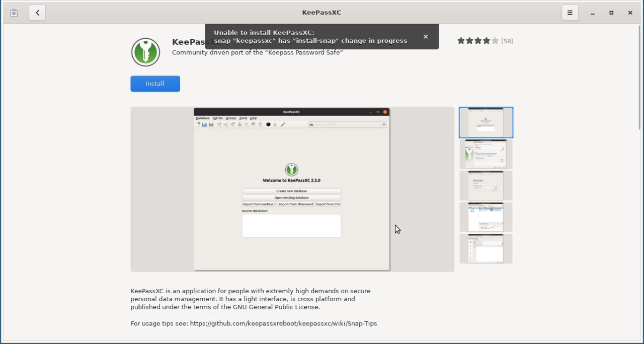The height and width of the screenshot is (344, 644).
Task: Click the KeePassXC key logo icon
Action: 145,52
